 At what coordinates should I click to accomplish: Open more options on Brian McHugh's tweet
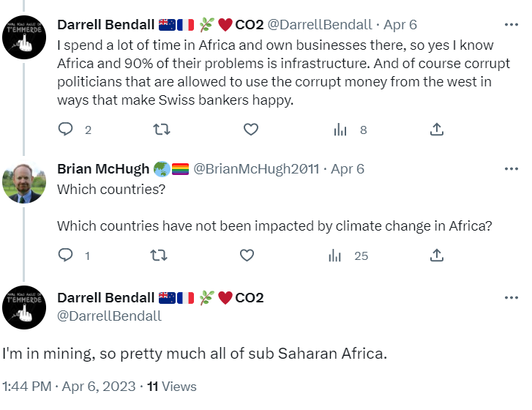(511, 169)
